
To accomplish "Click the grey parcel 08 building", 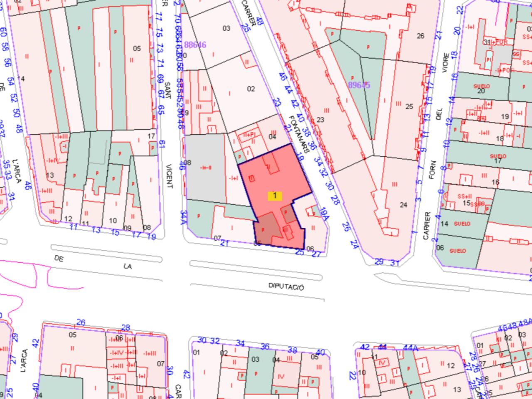I will (204, 166).
